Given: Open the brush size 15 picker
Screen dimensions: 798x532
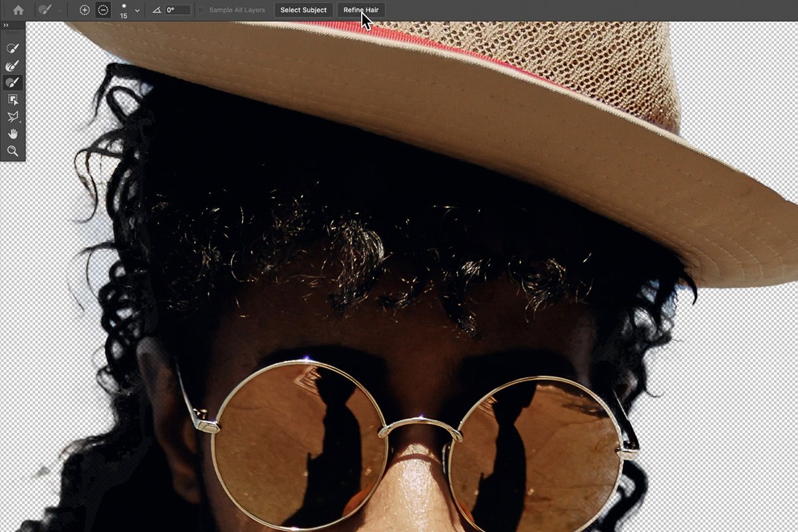Looking at the screenshot, I should (x=123, y=11).
